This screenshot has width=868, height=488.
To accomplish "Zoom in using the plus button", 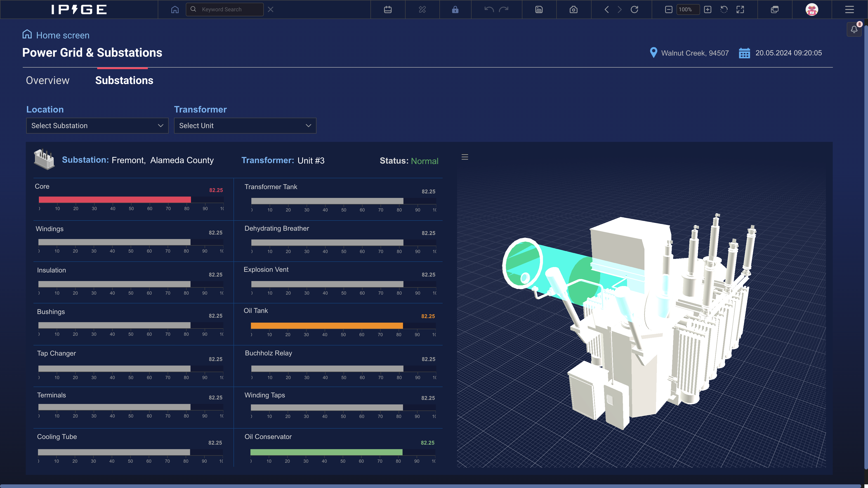I will [x=708, y=9].
